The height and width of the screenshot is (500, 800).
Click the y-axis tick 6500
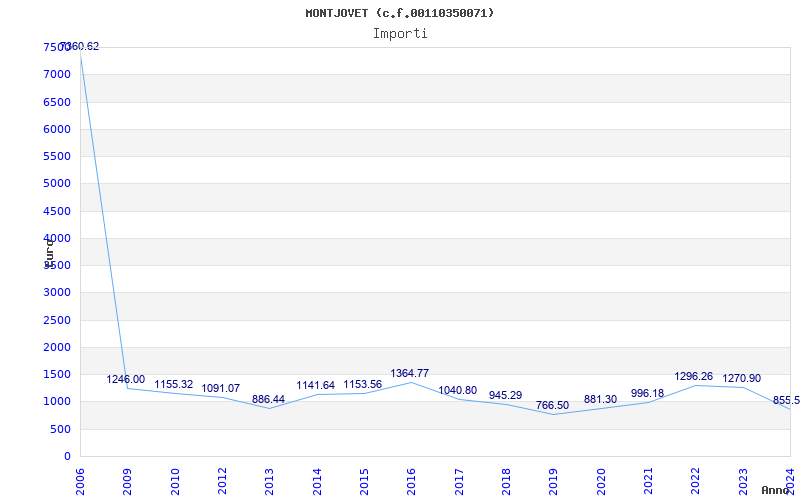(57, 102)
